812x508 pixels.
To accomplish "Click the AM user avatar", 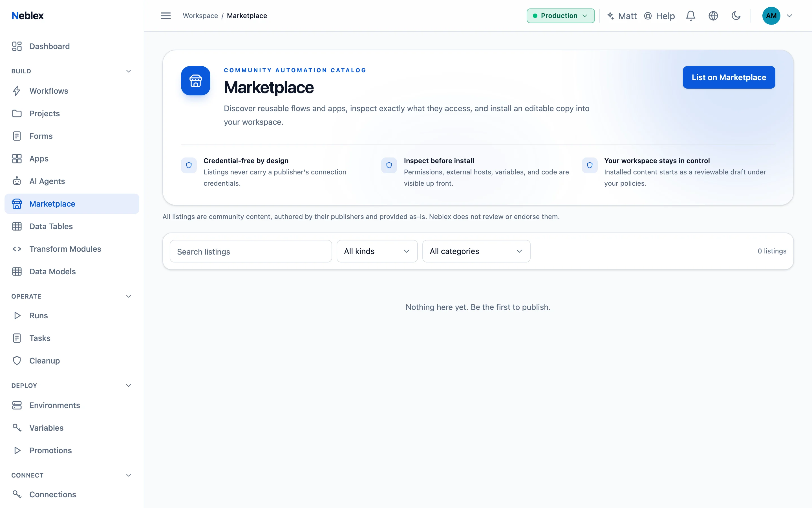I will 771,16.
